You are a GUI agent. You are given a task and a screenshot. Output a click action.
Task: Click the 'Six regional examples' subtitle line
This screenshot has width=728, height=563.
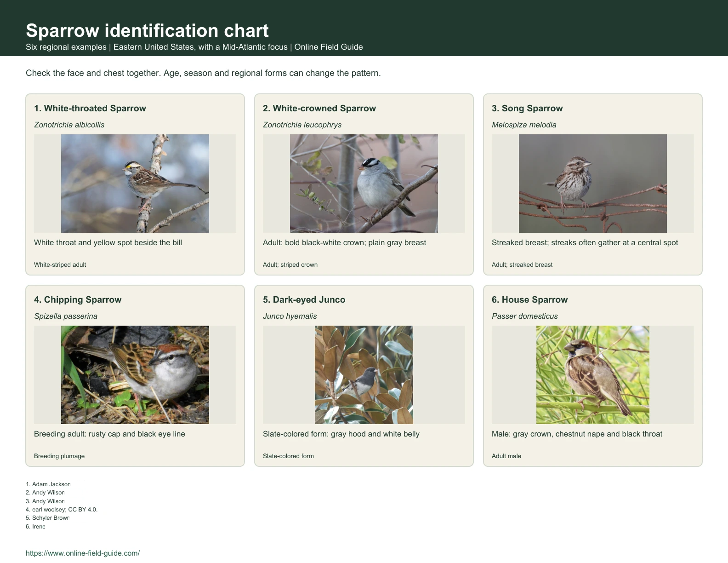(194, 47)
